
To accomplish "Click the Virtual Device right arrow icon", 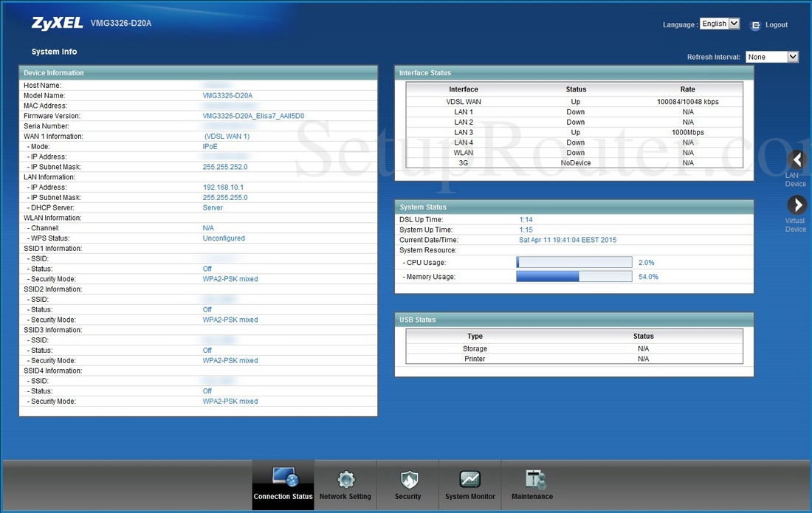I will coord(796,205).
